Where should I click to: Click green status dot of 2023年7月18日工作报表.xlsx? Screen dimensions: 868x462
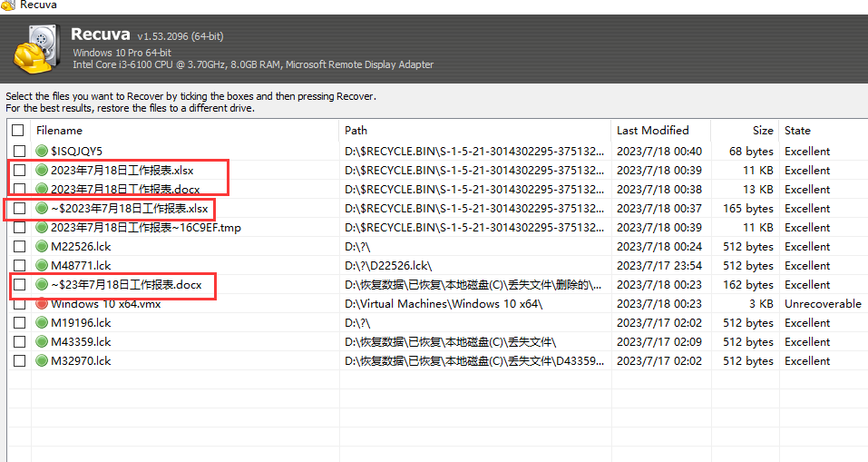(x=42, y=170)
